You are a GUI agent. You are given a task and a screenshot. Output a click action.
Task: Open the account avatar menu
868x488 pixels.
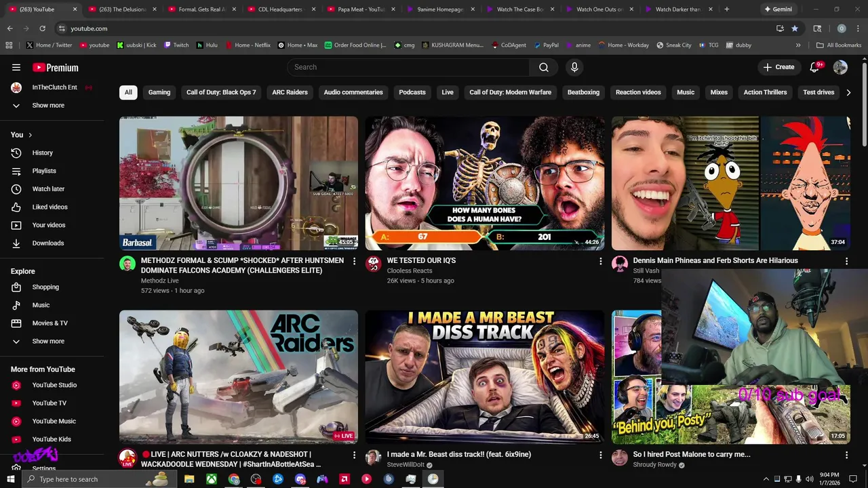tap(840, 67)
